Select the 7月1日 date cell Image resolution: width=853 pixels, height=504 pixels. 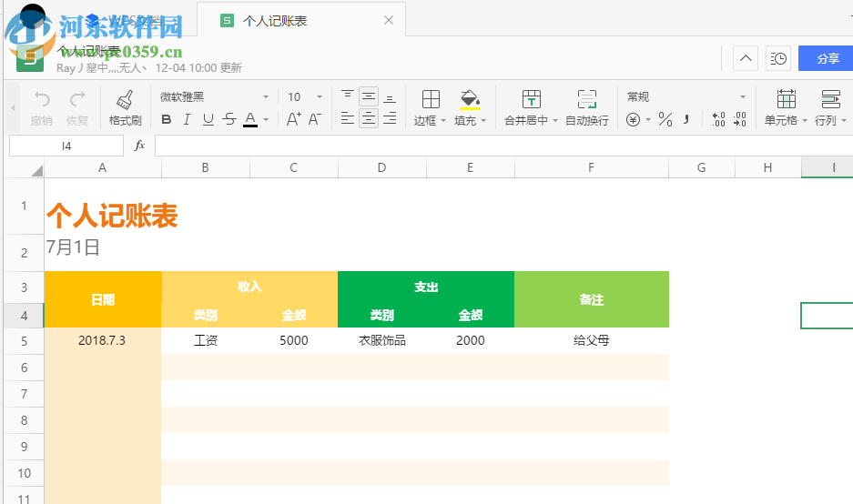(74, 247)
